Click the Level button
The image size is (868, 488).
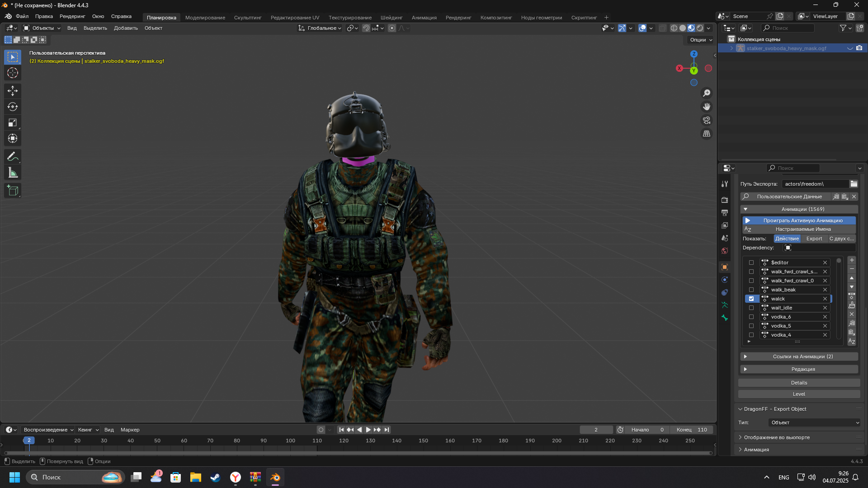799,394
